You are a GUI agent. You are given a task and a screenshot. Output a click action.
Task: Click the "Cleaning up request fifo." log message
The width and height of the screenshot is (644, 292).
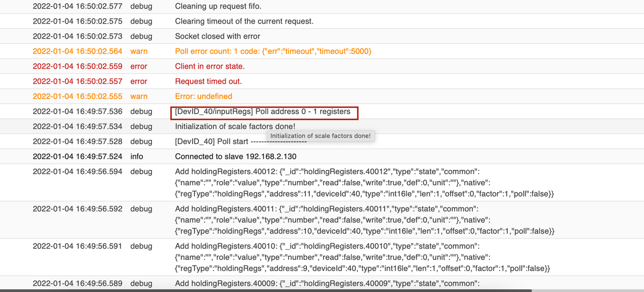[x=226, y=6]
